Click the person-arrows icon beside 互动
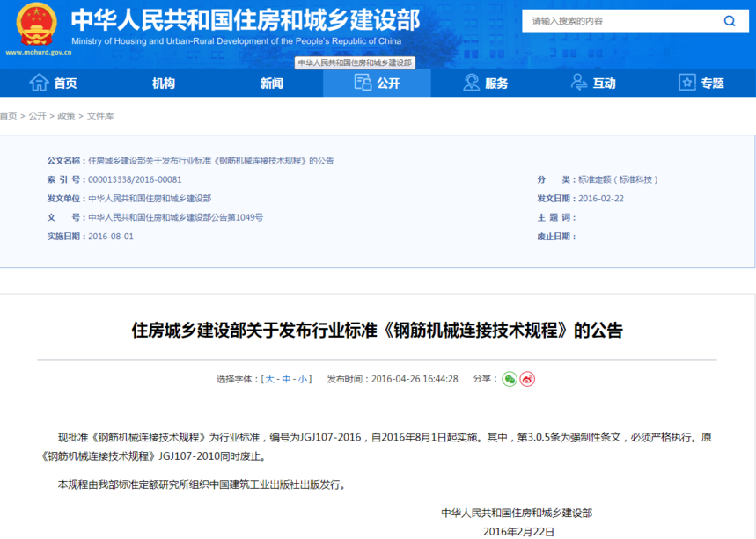Screen dimensions: 756x539 click(578, 83)
